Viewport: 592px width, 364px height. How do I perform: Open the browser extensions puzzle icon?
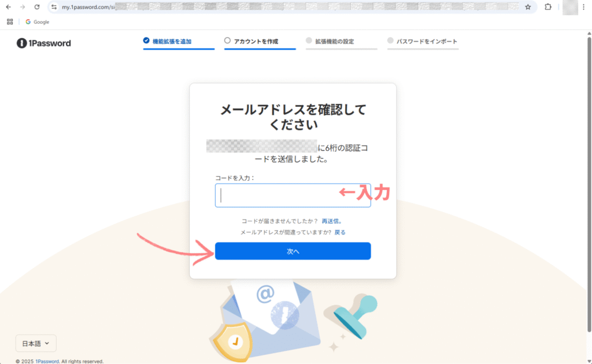[x=548, y=7]
